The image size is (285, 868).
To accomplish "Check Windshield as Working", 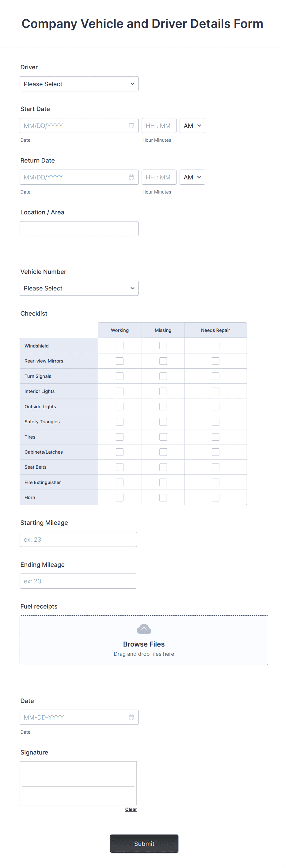I will coord(120,345).
